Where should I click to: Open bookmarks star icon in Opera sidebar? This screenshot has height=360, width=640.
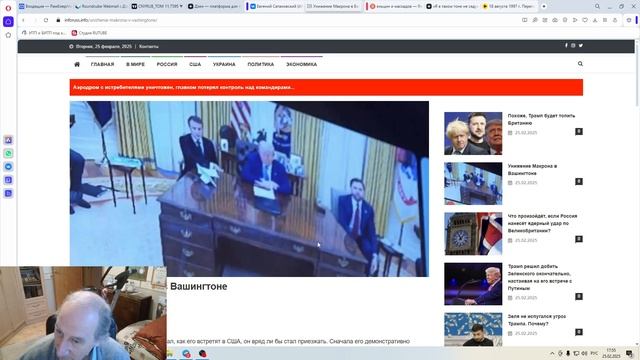[8, 36]
